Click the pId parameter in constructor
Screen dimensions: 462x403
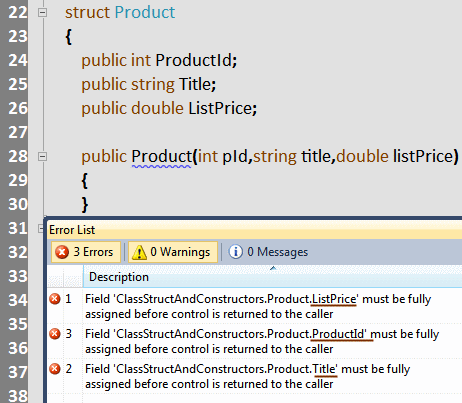pos(235,157)
